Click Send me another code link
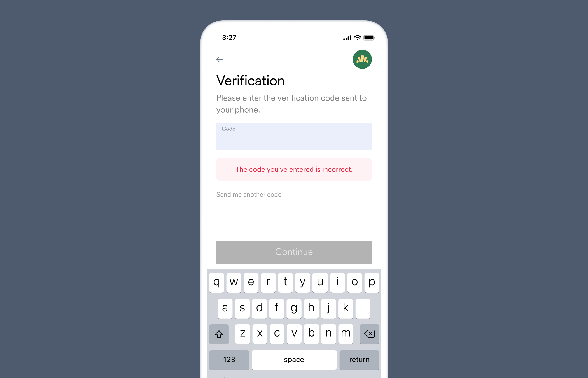 coord(249,194)
